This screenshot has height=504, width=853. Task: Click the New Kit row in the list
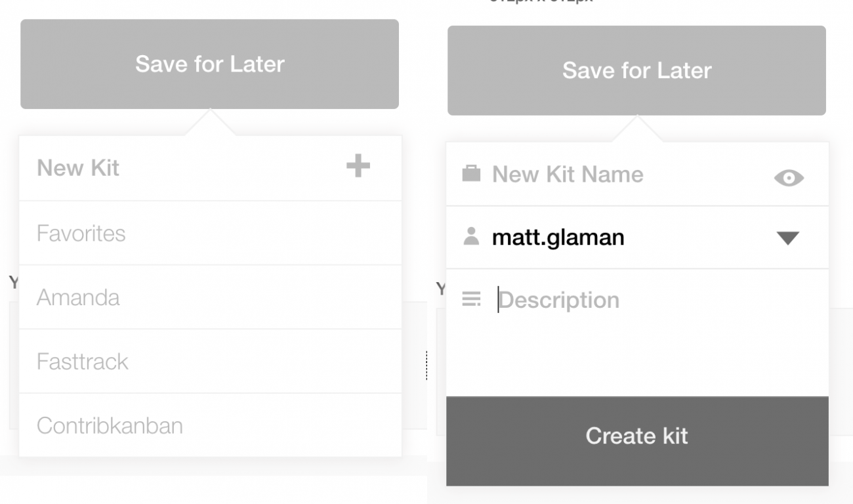210,168
